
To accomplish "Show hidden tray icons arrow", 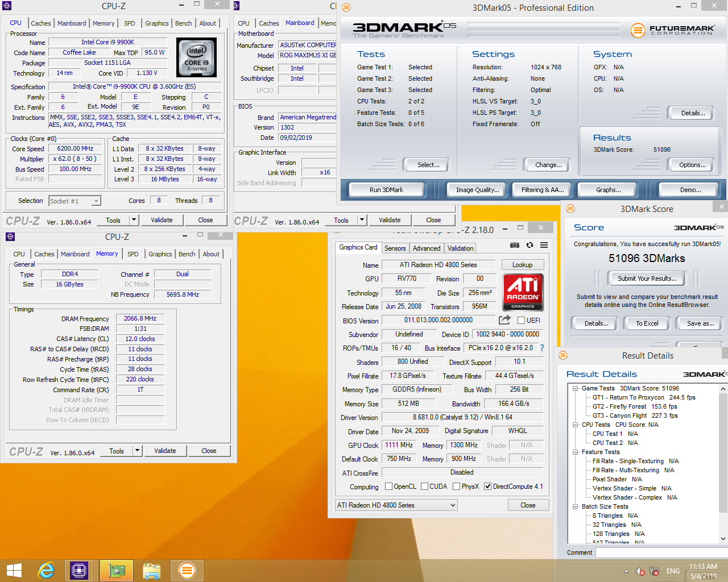I will 626,571.
